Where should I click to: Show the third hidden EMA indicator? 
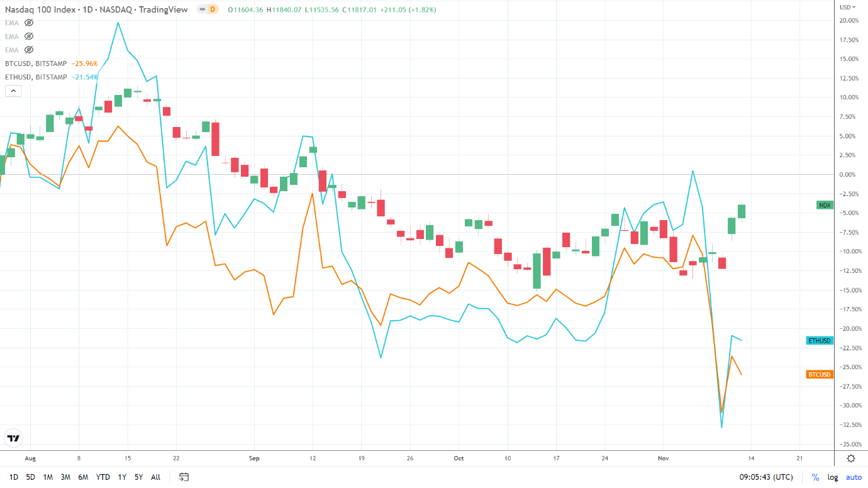[x=28, y=50]
